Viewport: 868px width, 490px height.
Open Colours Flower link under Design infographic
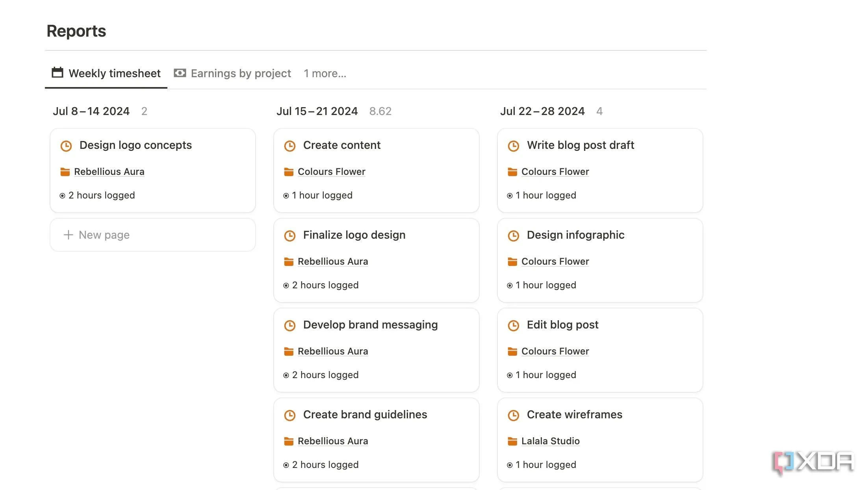(555, 262)
